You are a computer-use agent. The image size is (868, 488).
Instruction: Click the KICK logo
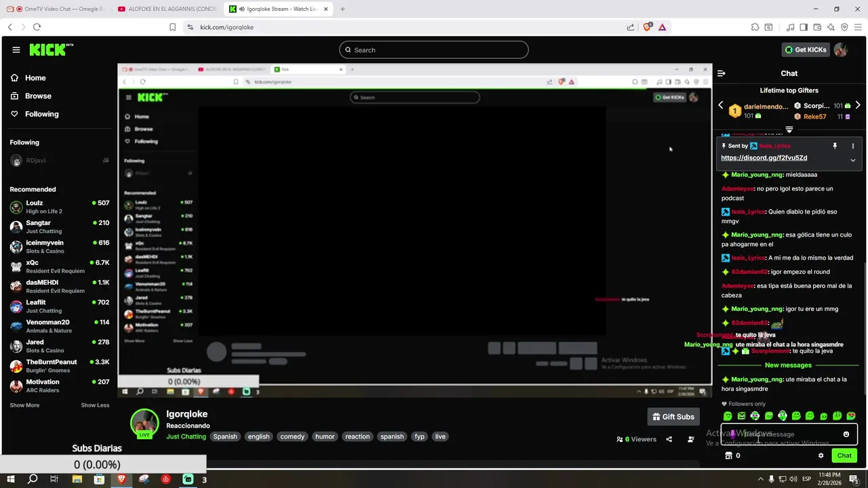[51, 49]
